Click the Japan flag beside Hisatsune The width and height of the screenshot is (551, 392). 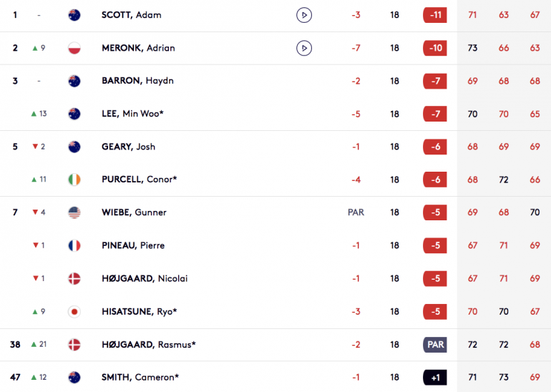(x=74, y=312)
